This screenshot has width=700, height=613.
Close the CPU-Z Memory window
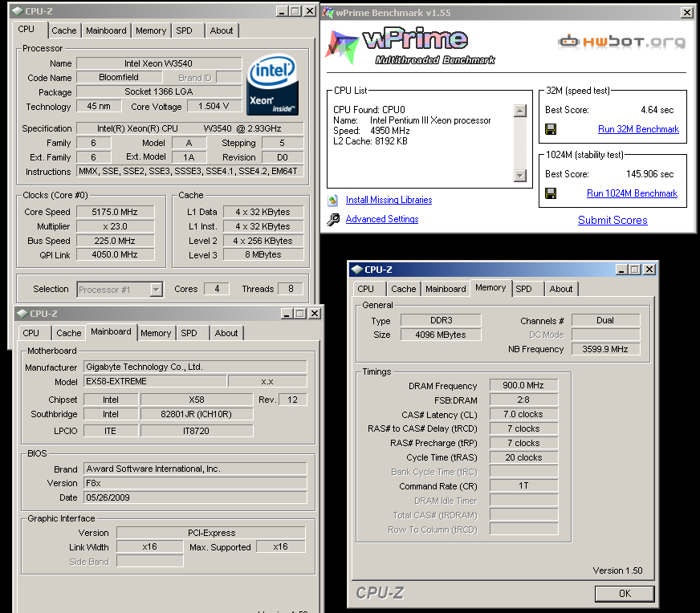point(649,270)
